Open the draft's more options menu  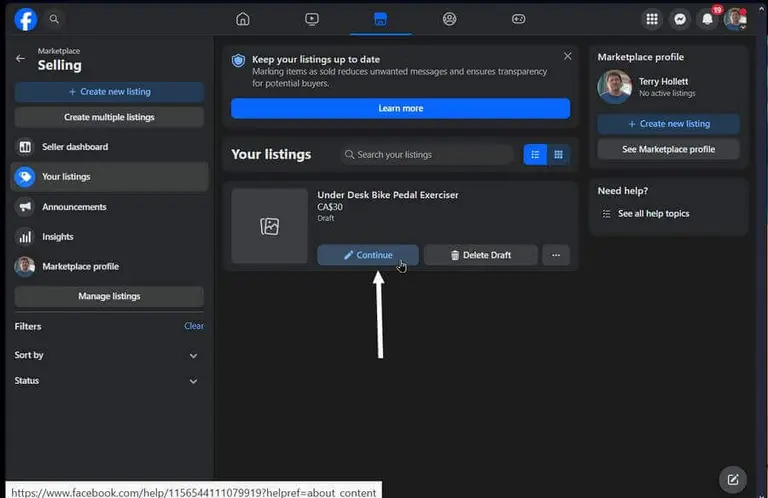click(x=556, y=255)
